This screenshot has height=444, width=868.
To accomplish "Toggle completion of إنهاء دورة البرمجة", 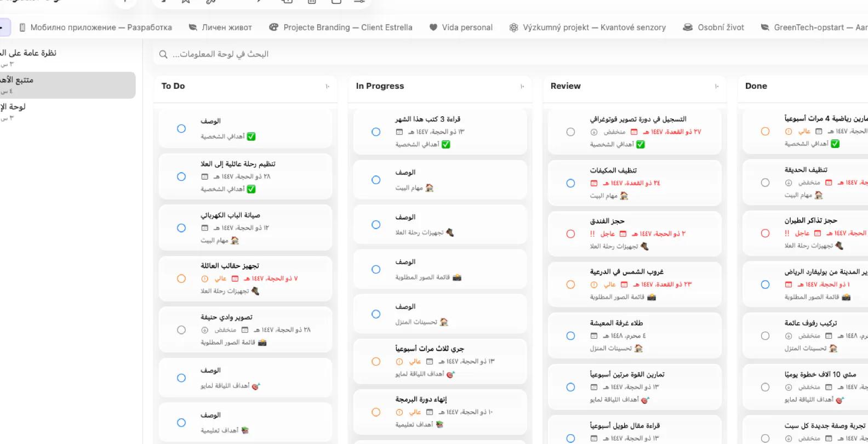I will (x=376, y=412).
